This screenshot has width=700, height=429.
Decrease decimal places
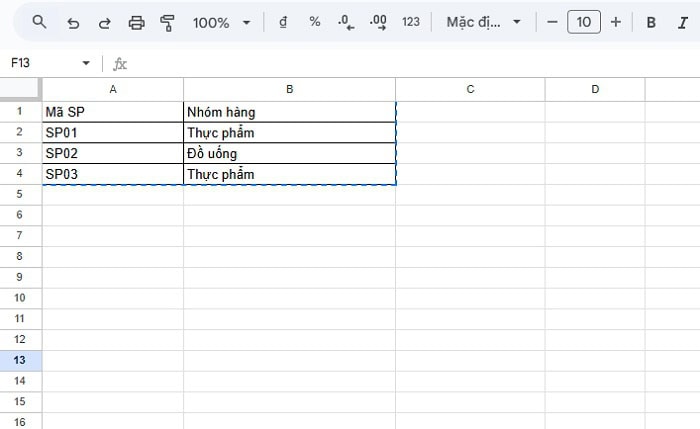(346, 22)
